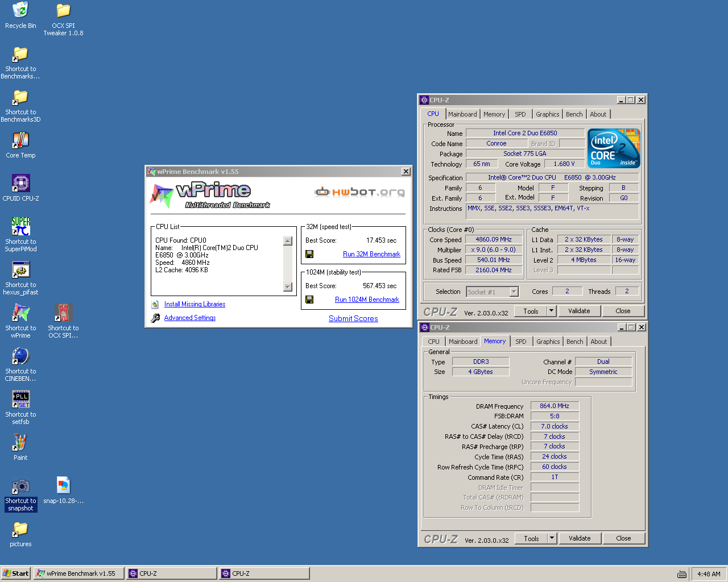Select the Shortcut to setfsb PLL icon
This screenshot has height=582, width=728.
(20, 399)
